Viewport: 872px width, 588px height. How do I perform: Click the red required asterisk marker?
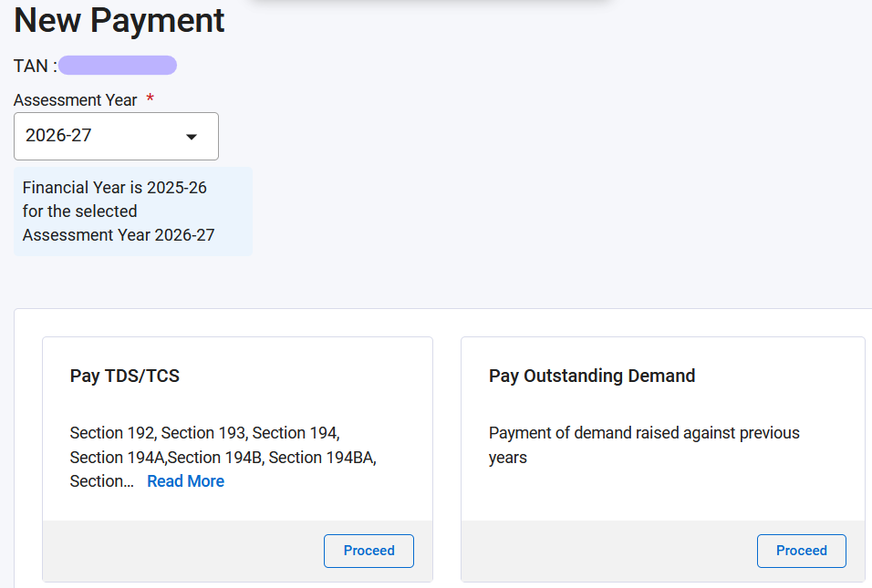coord(151,98)
